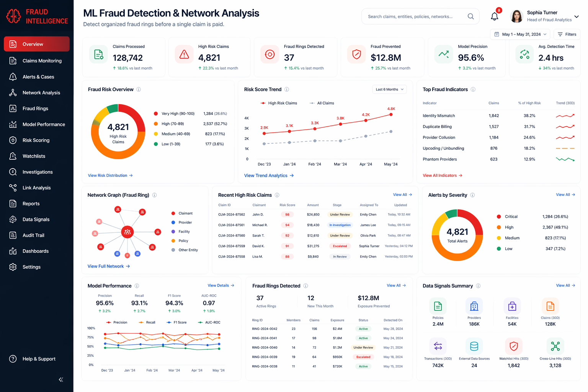Click View All Indicators link
The height and width of the screenshot is (392, 588).
tap(443, 176)
